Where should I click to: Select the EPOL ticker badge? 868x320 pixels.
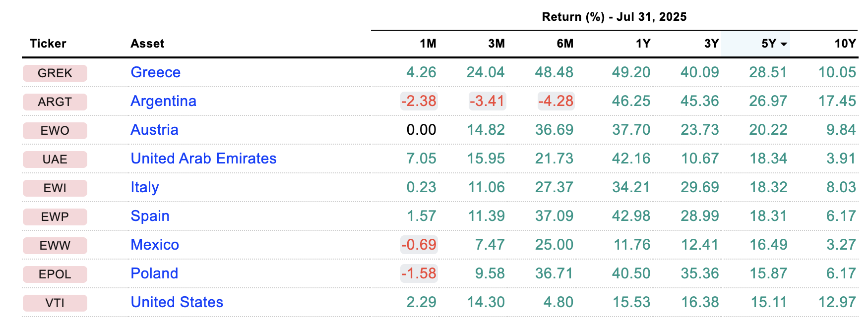click(x=55, y=274)
